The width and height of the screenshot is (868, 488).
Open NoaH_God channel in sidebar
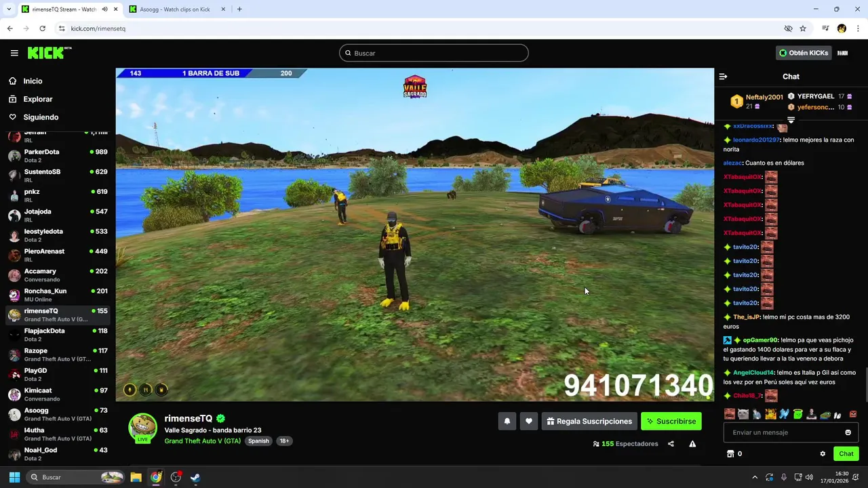pyautogui.click(x=58, y=454)
